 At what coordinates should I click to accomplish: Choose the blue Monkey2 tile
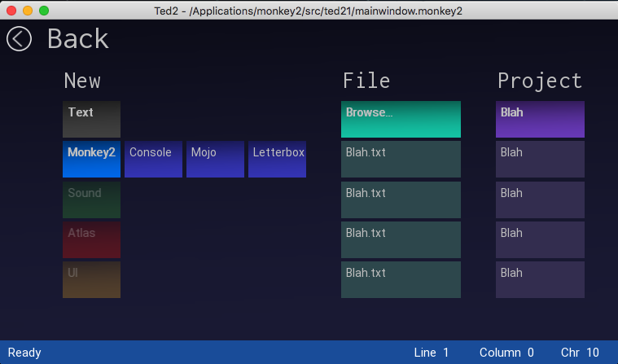(91, 159)
